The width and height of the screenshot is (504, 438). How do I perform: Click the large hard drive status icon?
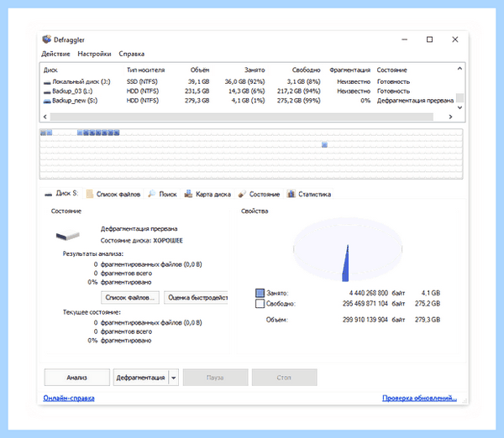click(x=67, y=236)
